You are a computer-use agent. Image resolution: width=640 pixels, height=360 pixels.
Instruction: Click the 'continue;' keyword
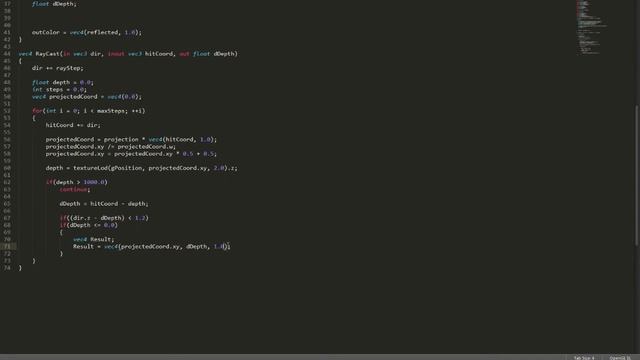pyautogui.click(x=75, y=189)
